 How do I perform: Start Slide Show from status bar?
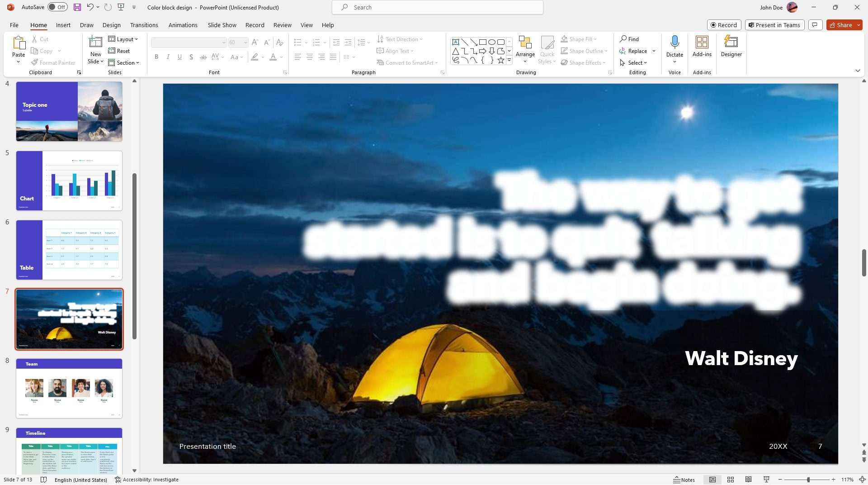[766, 480]
